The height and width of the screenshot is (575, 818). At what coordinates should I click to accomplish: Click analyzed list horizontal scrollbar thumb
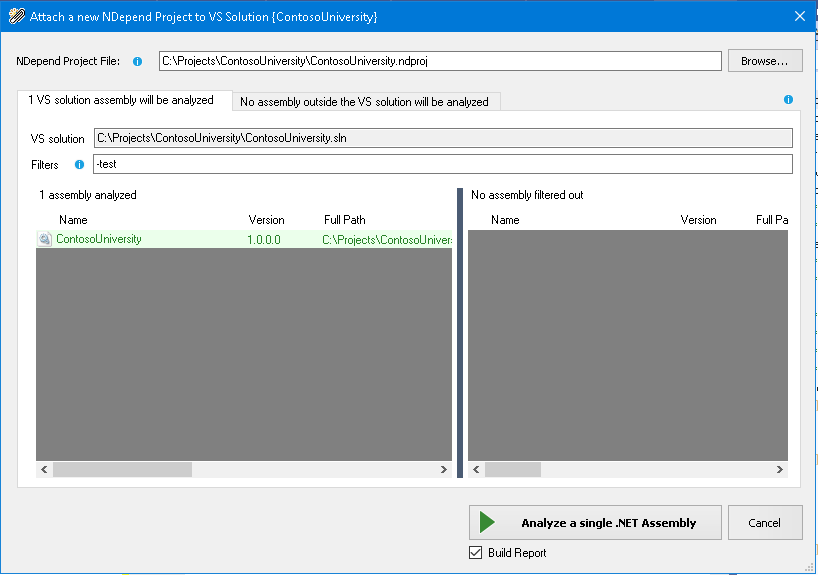(x=123, y=470)
